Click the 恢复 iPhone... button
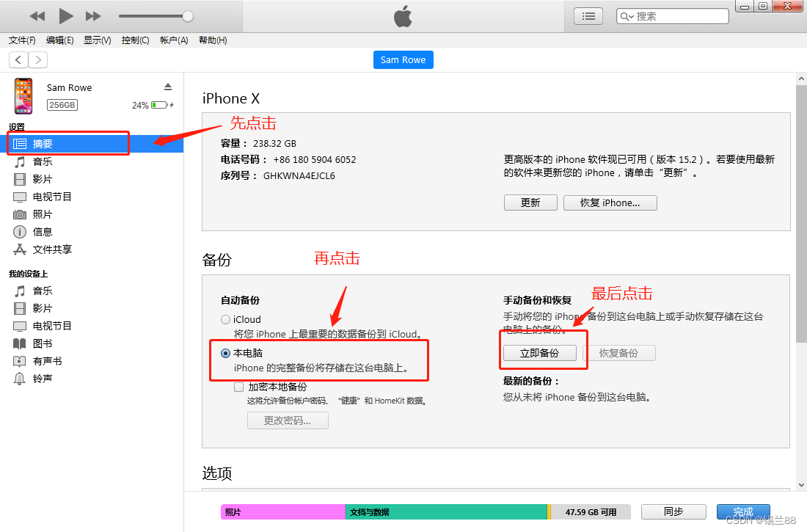Screen dimensions: 807x532 (610, 203)
